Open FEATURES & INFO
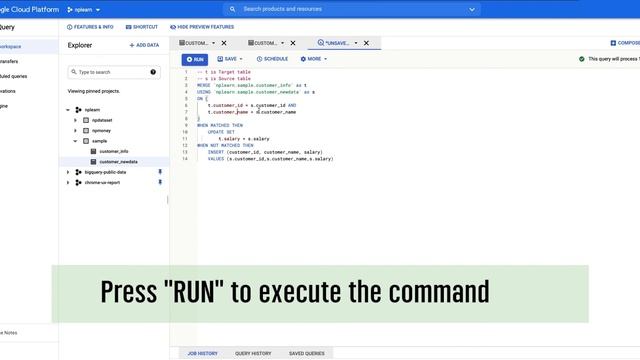Image resolution: width=640 pixels, height=360 pixels. pos(90,27)
